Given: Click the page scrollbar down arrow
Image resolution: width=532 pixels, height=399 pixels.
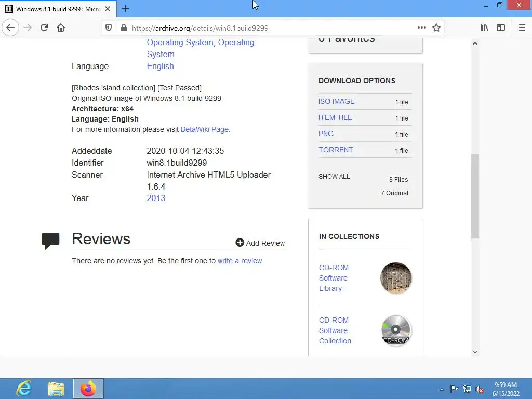Looking at the screenshot, I should coord(475,352).
